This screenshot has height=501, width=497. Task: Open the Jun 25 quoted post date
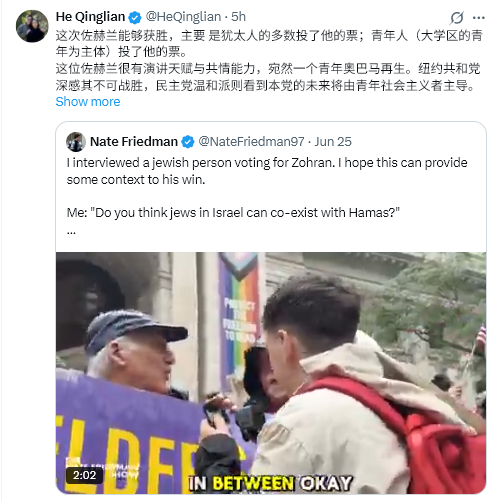pos(333,141)
